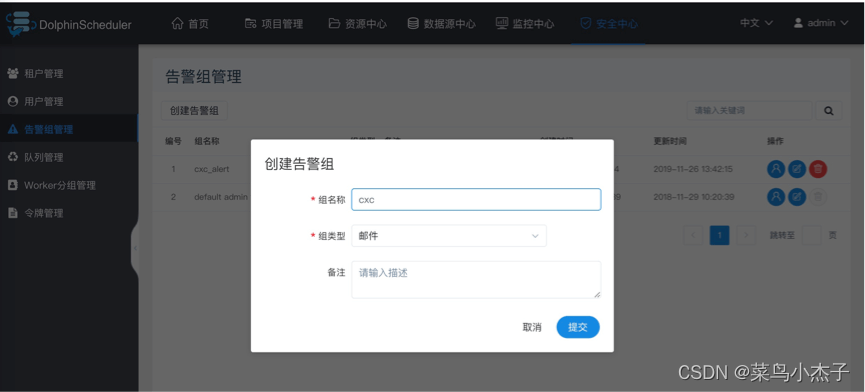Click the red delete icon for cxc_alert
865x392 pixels.
tap(818, 169)
